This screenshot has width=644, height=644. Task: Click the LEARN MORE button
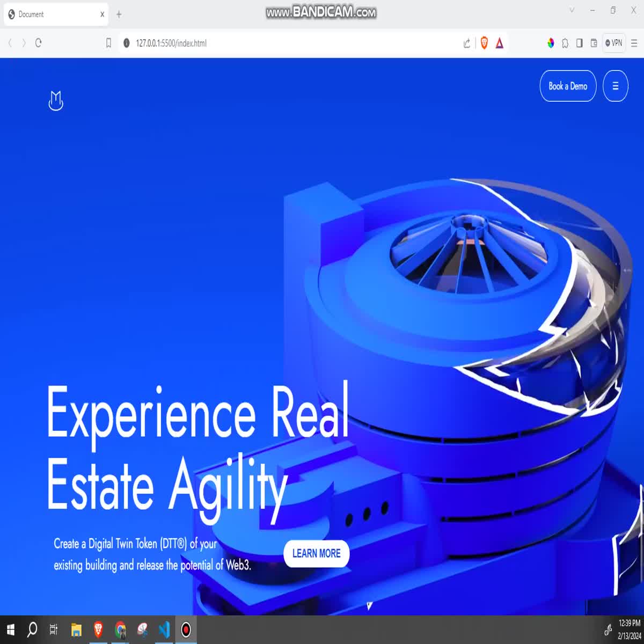[317, 553]
